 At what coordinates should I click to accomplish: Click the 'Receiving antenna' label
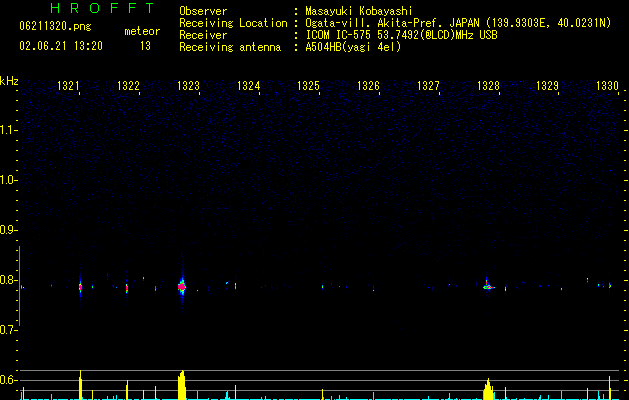coord(230,47)
